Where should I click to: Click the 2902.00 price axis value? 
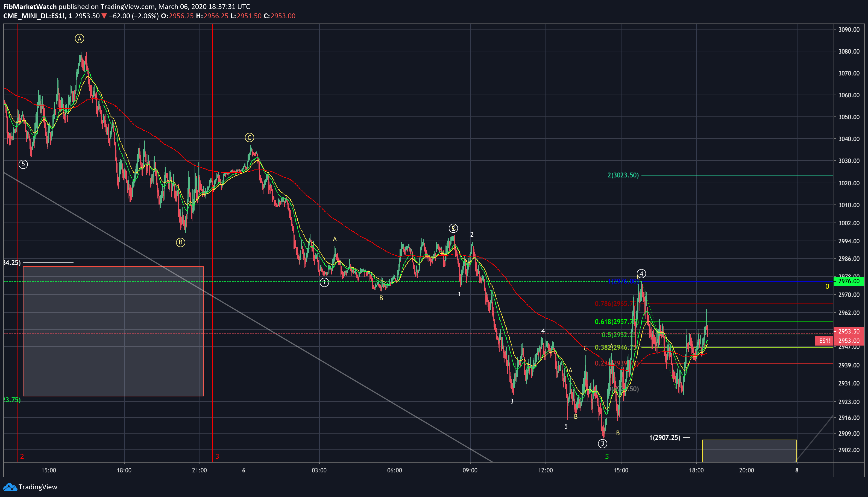(849, 450)
